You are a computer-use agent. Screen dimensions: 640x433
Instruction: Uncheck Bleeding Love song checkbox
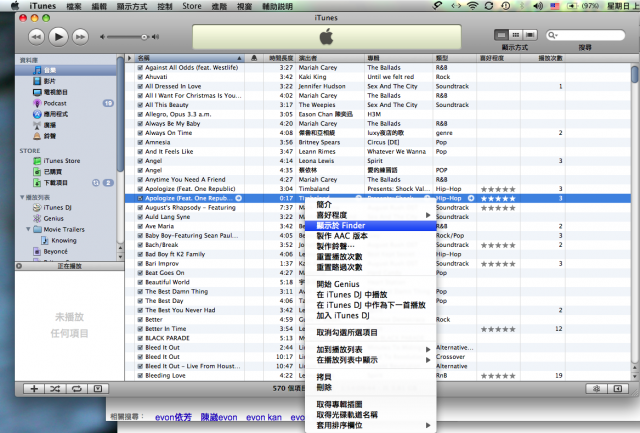(140, 376)
